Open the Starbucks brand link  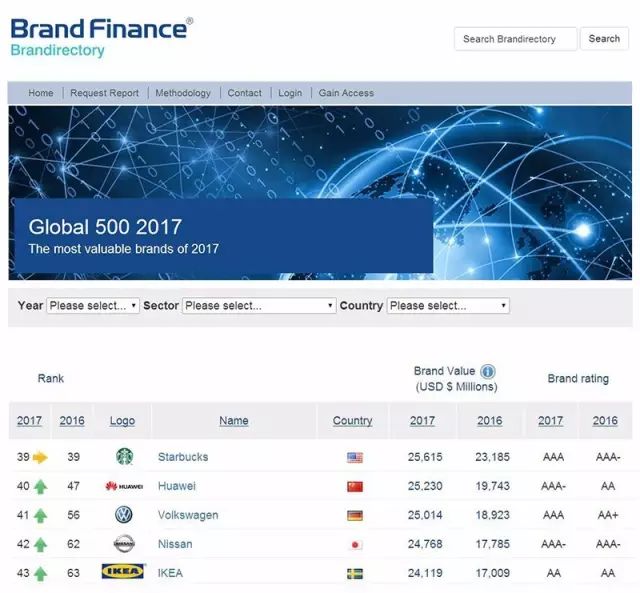click(183, 457)
